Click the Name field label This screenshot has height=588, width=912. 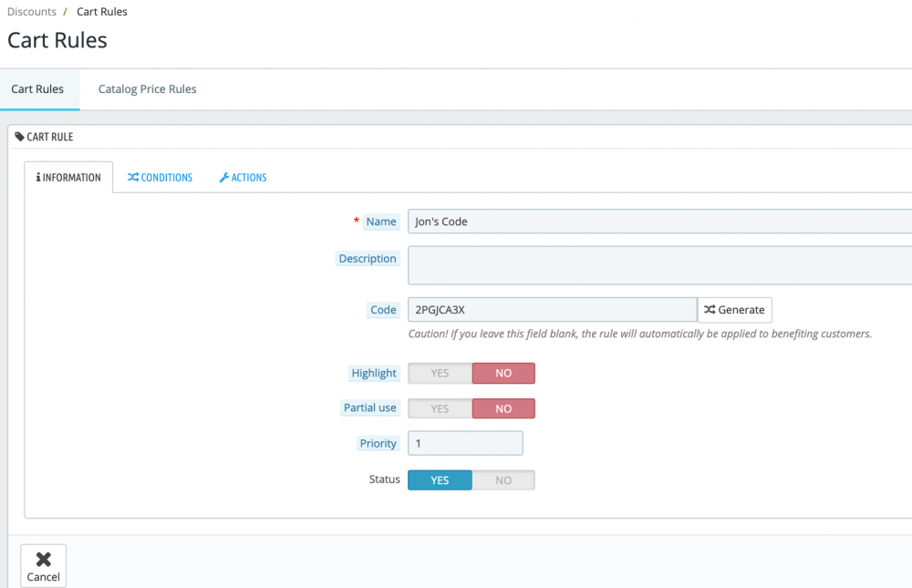pyautogui.click(x=381, y=222)
